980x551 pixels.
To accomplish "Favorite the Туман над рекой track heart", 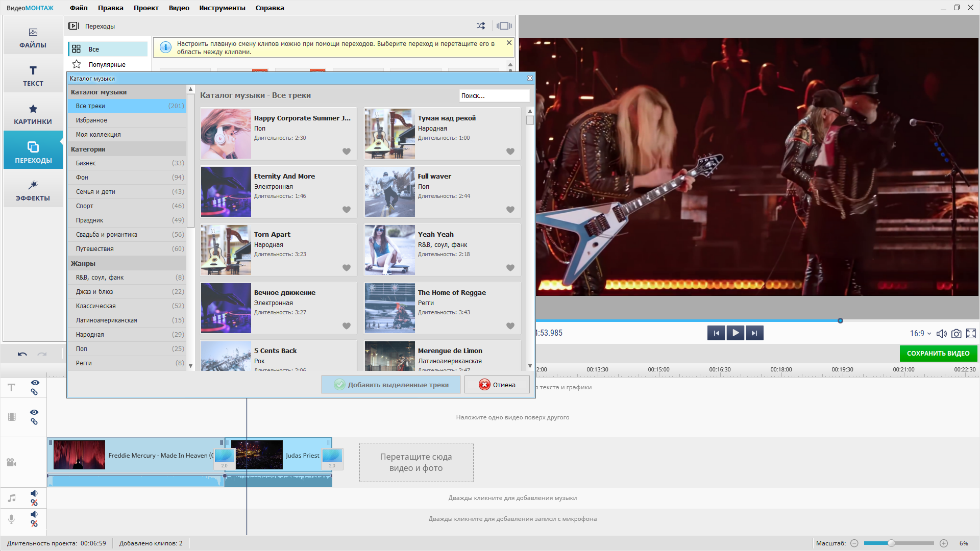I will [x=510, y=152].
